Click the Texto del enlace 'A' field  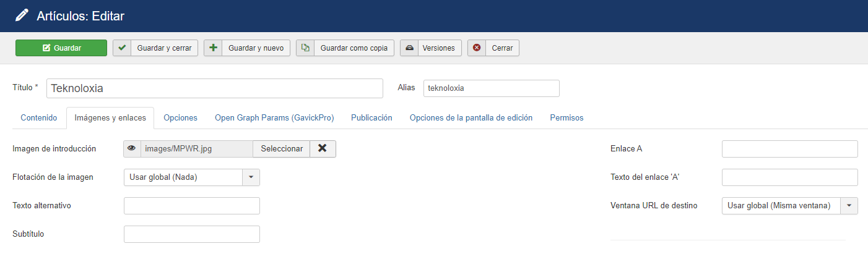[790, 177]
